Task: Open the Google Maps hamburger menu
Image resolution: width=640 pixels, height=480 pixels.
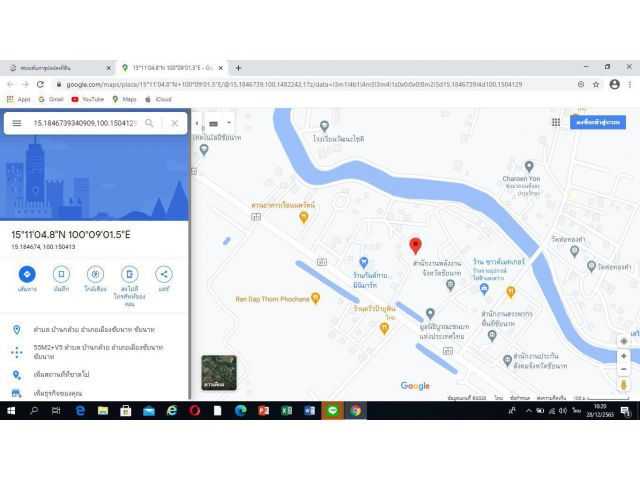Action: [x=17, y=123]
